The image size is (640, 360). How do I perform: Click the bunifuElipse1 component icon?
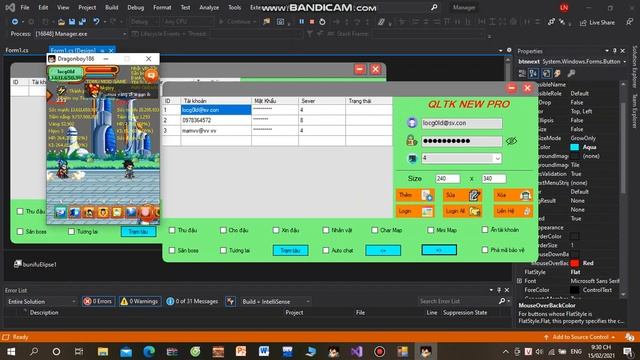pyautogui.click(x=17, y=264)
